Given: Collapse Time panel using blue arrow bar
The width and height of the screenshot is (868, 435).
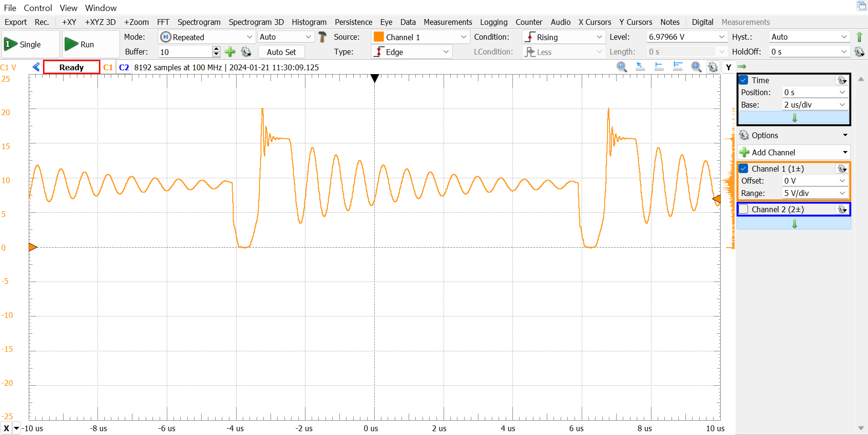Looking at the screenshot, I should 794,118.
